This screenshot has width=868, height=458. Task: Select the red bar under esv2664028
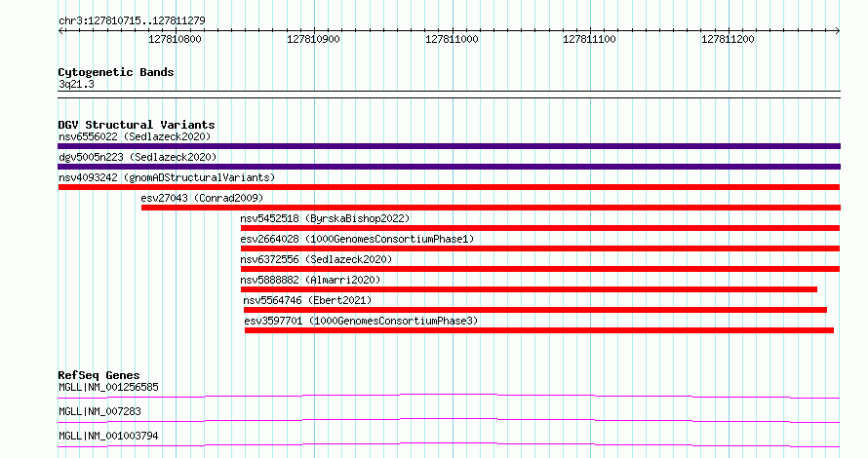[540, 248]
